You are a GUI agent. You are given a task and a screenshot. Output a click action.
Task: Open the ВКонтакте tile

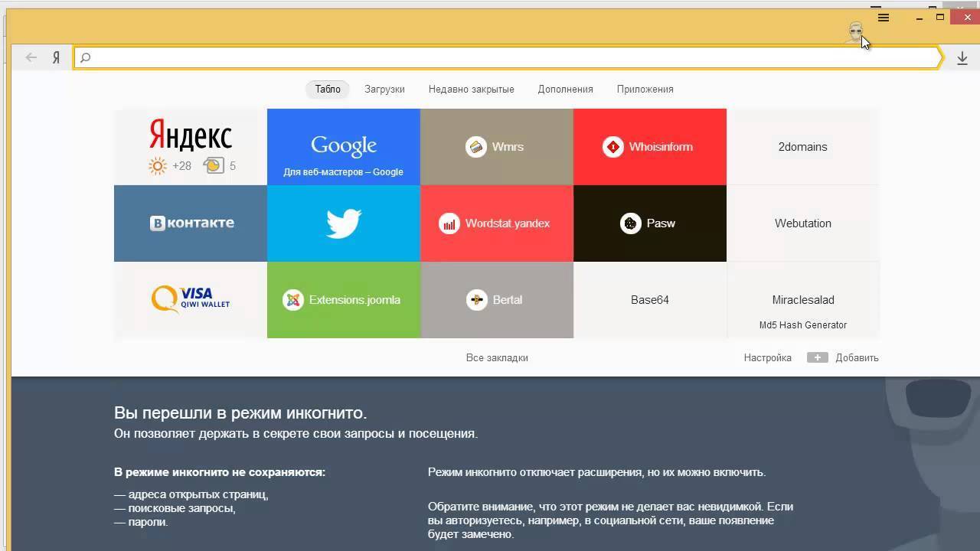[191, 223]
